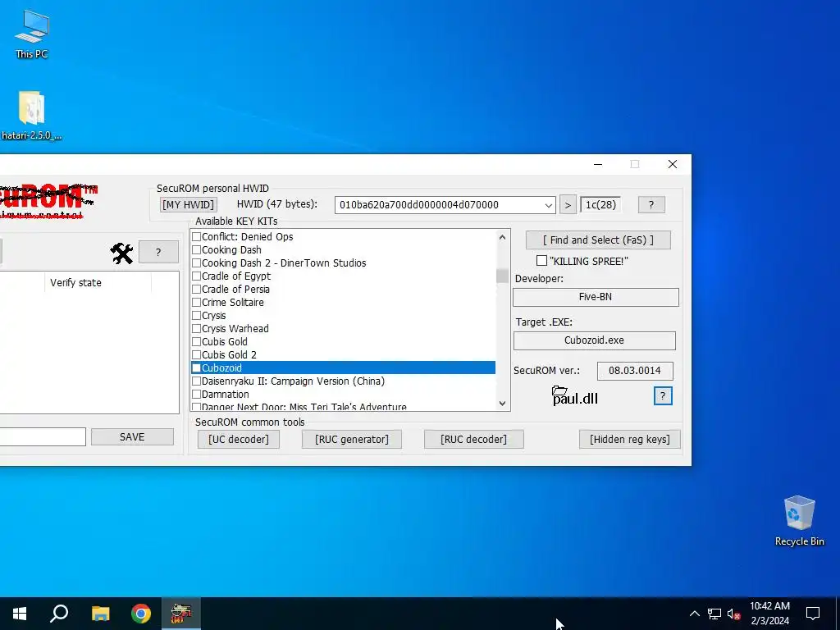This screenshot has height=630, width=840.
Task: Tick Cooking Dash 2 - DinerTown Studios checkbox
Action: tap(197, 263)
